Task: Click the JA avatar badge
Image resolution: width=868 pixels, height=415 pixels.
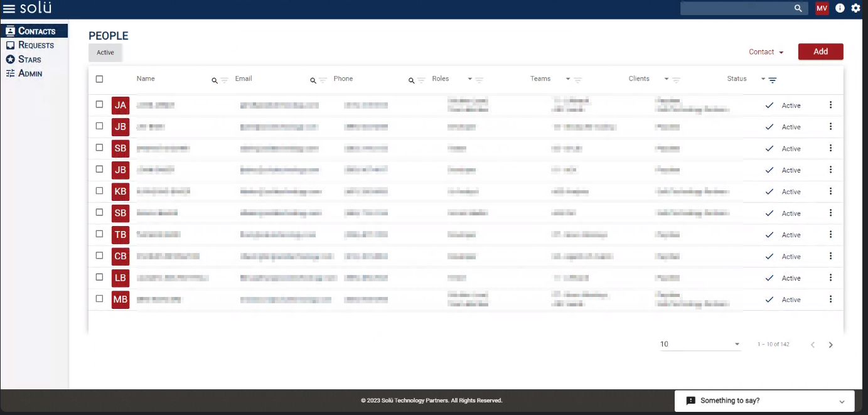Action: tap(121, 105)
